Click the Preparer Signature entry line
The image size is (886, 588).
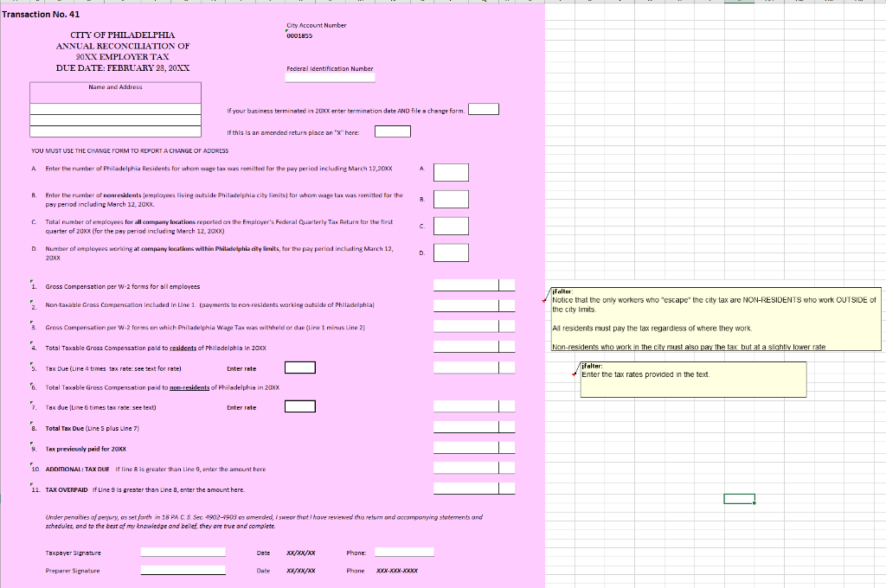(x=182, y=571)
